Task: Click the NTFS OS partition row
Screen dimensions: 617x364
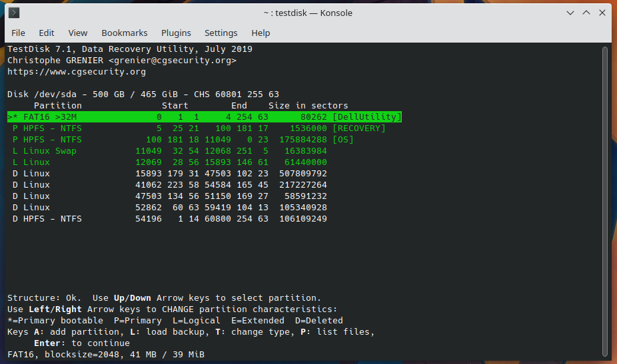Action: coord(180,140)
